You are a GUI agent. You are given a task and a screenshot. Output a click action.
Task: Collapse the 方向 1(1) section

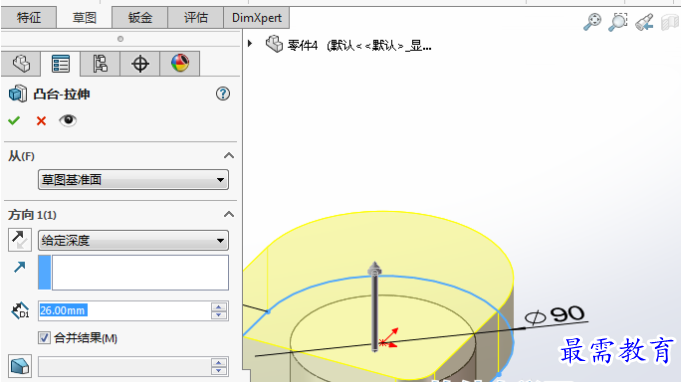229,214
